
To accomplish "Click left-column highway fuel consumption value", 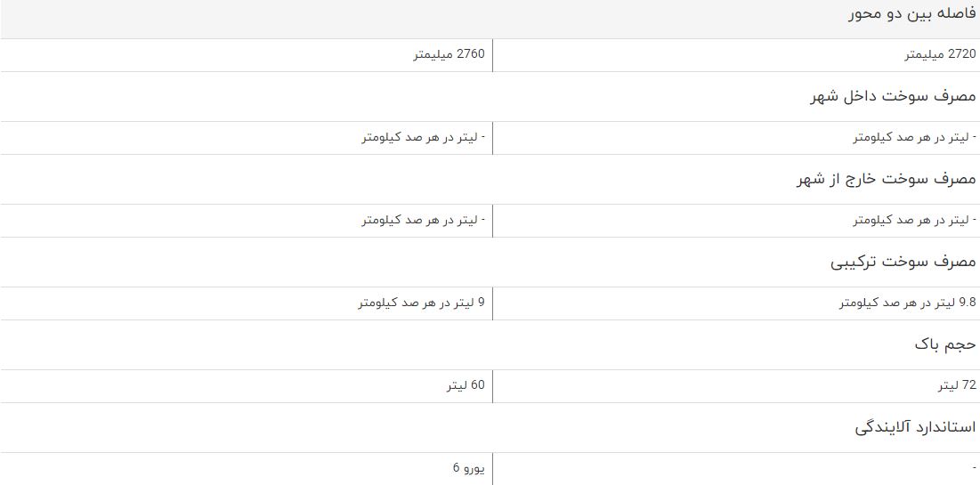I will (423, 220).
